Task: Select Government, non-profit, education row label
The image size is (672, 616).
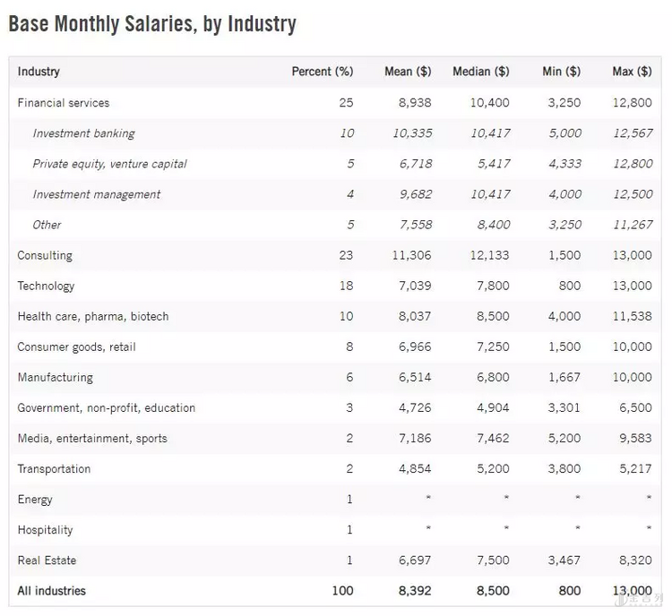Action: point(107,407)
